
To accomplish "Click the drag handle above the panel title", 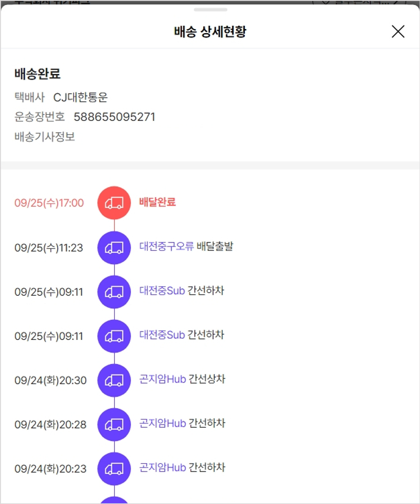I will 210,10.
